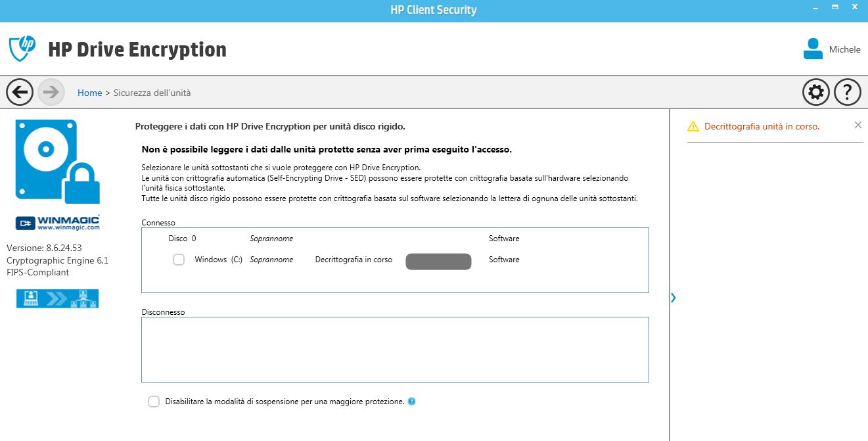Click the info icon next to suspension option
The image size is (868, 441).
click(x=412, y=401)
